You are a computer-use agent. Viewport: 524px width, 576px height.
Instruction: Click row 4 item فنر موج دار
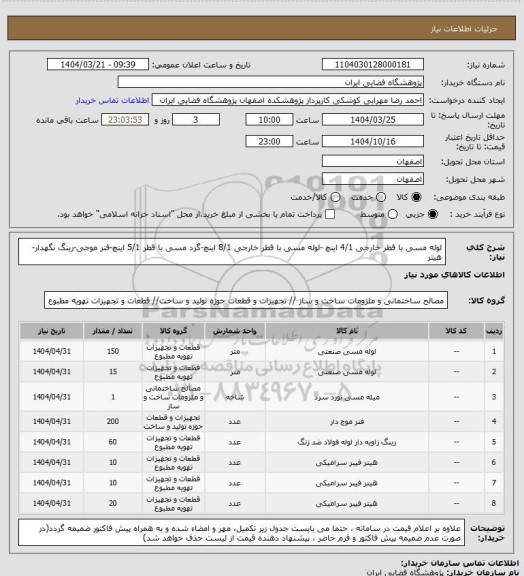(x=347, y=422)
